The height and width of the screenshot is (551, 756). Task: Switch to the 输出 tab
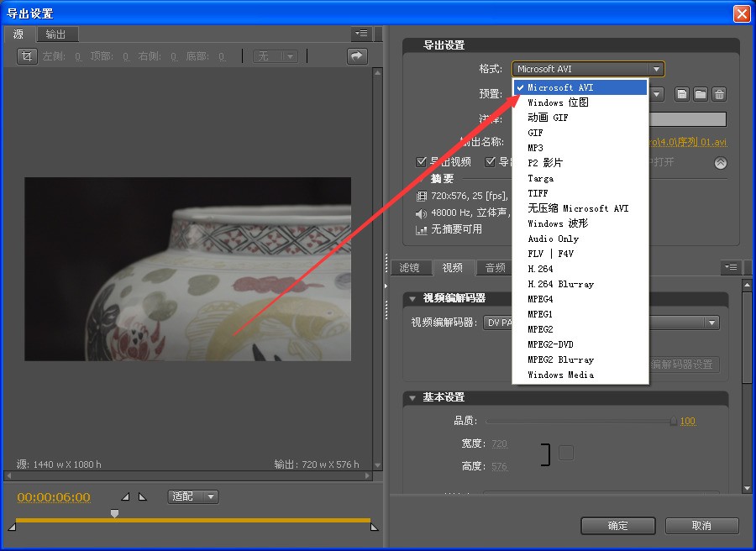tap(55, 34)
